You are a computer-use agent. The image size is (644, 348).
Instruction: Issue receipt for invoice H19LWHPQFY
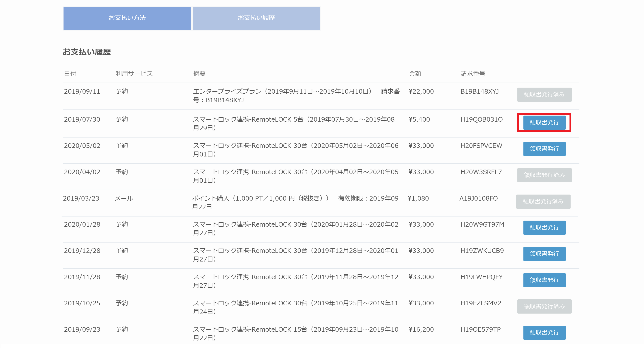pos(544,280)
